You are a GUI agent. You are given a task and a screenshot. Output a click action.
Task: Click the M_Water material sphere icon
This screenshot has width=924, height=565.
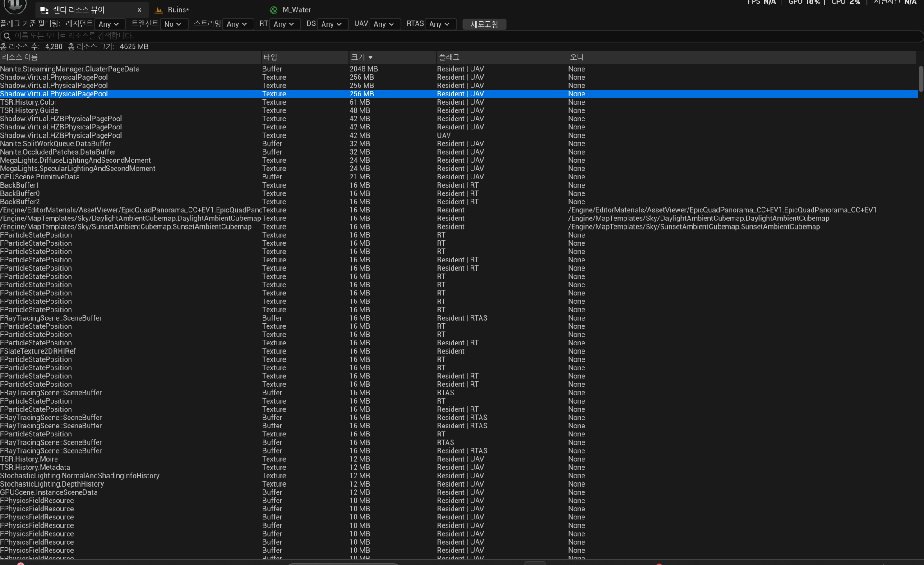click(273, 10)
